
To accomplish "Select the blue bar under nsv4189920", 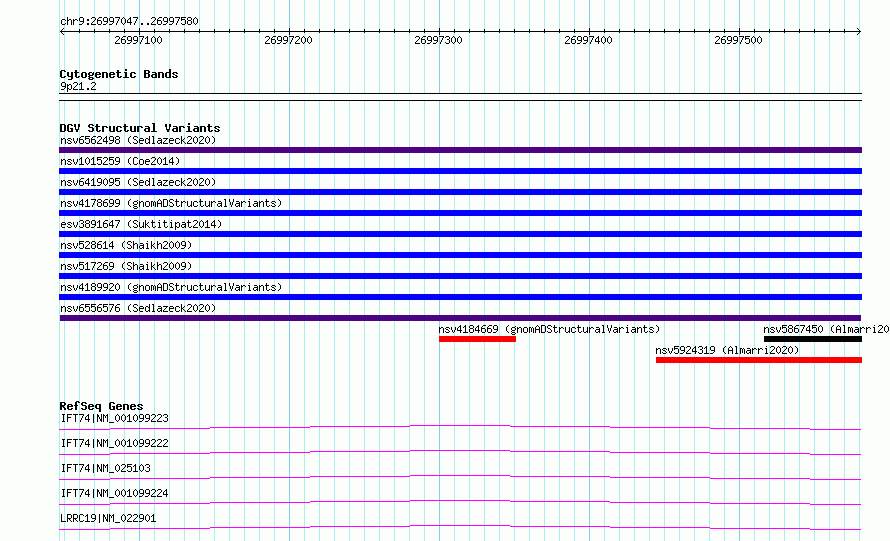I will coord(460,297).
